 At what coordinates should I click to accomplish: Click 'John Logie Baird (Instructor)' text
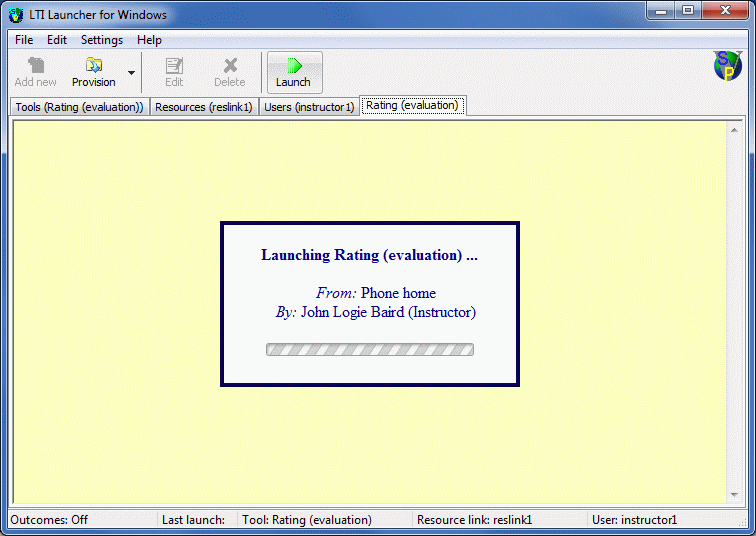[389, 312]
